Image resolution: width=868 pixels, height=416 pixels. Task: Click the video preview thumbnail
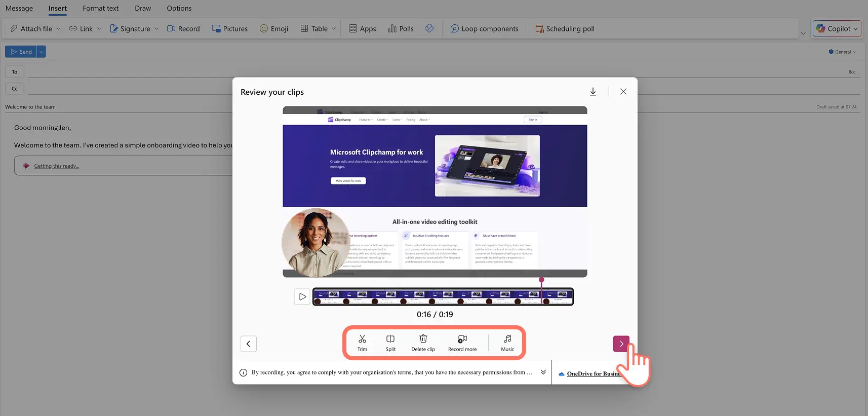tap(435, 192)
